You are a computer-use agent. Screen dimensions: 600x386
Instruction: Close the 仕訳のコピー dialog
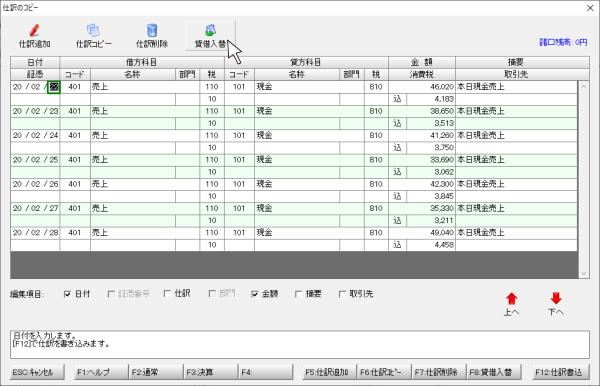590,8
